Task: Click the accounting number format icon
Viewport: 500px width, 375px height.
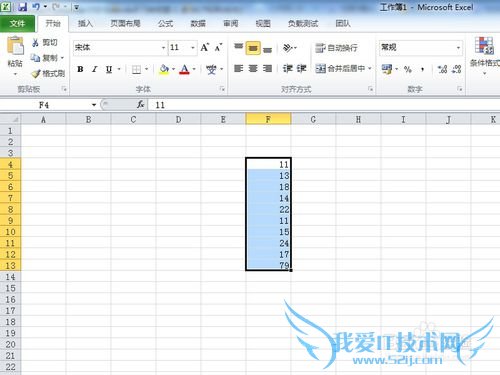Action: tap(387, 69)
